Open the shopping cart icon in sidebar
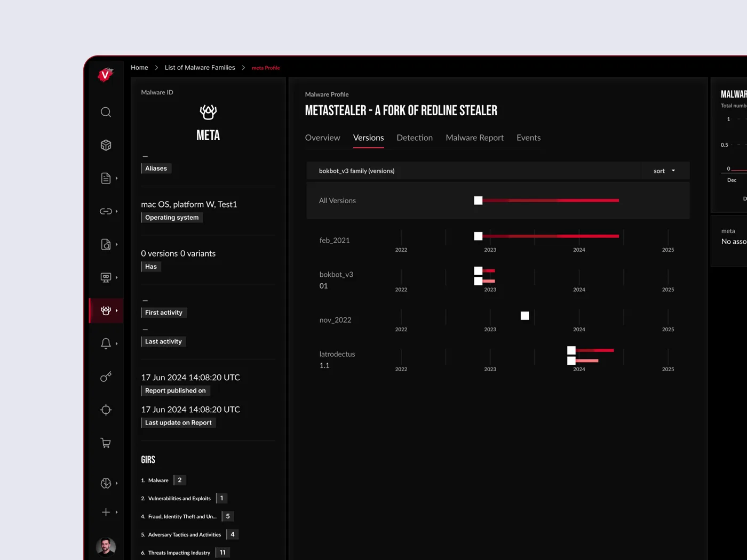Viewport: 747px width, 560px height. [106, 443]
